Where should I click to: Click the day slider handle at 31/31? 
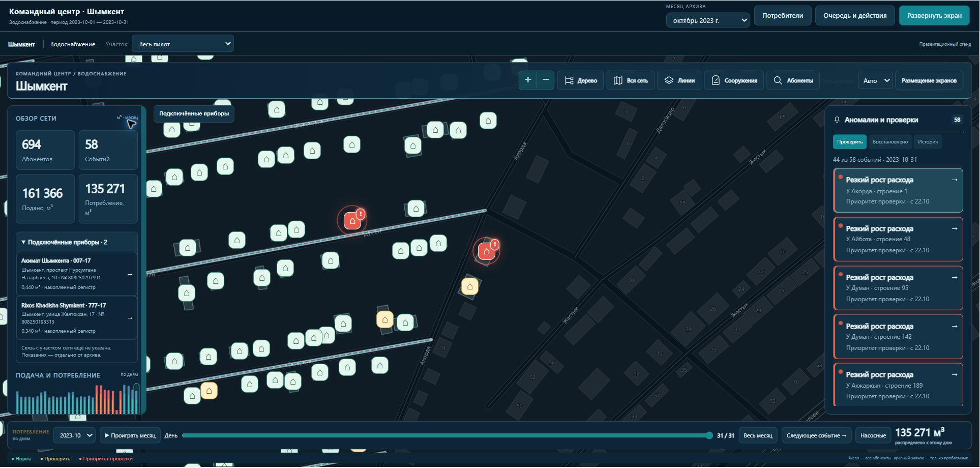709,435
